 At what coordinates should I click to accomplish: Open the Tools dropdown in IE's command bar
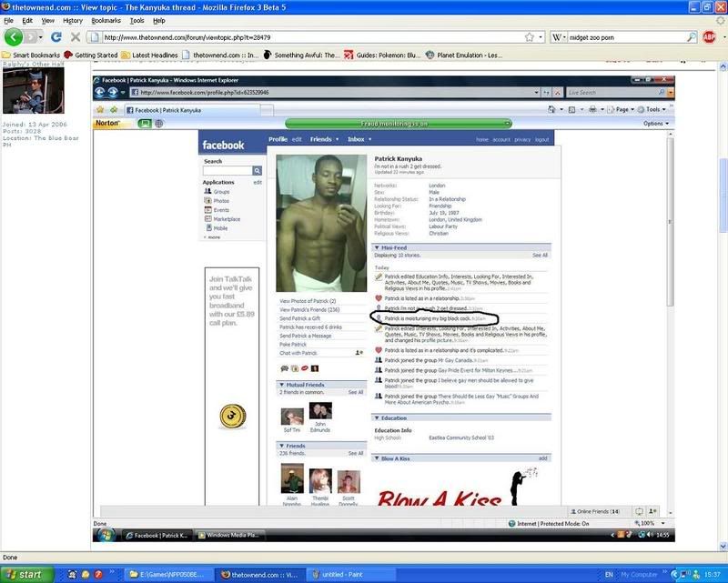(652, 109)
